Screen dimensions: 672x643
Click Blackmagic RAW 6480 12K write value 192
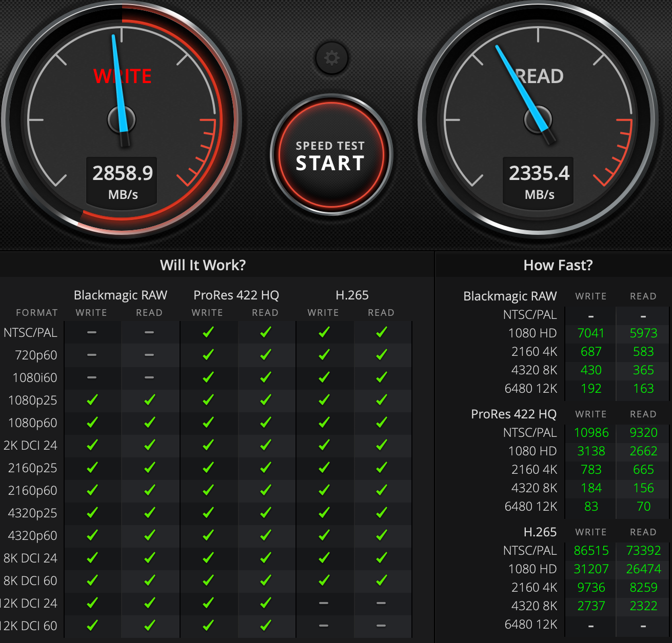591,389
